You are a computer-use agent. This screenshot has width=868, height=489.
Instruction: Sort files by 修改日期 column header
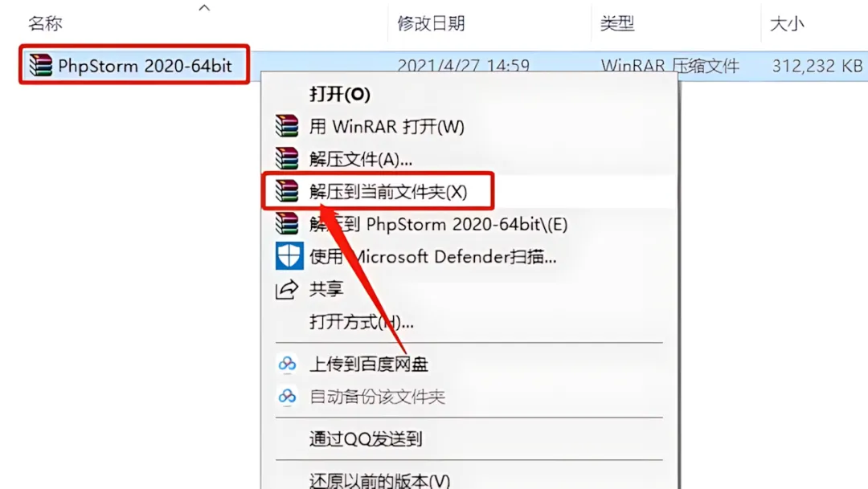click(431, 23)
